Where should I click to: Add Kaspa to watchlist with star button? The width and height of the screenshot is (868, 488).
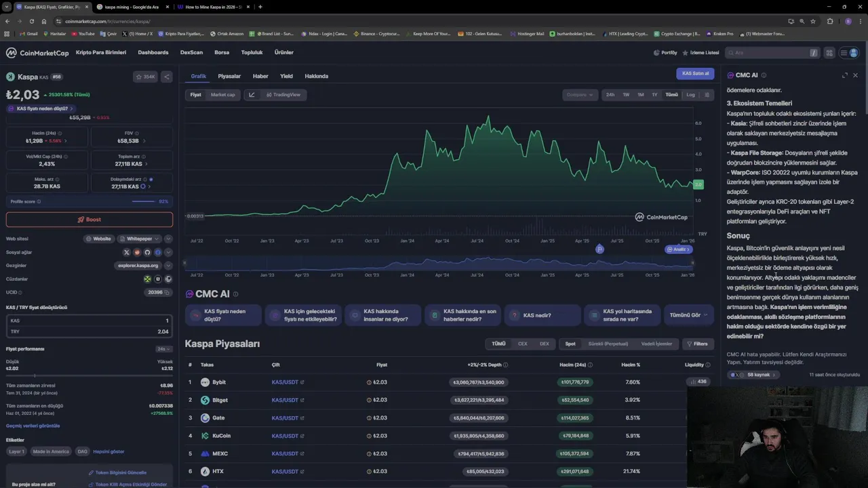(145, 77)
